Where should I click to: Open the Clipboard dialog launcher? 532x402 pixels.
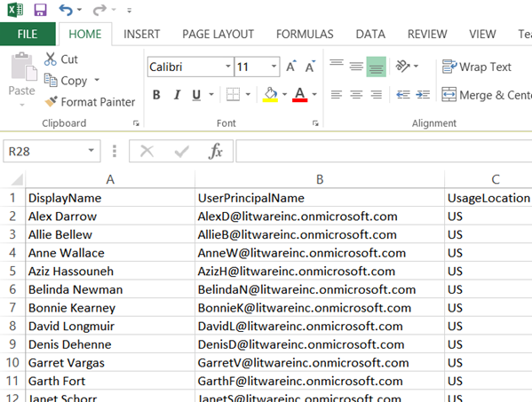pyautogui.click(x=136, y=123)
